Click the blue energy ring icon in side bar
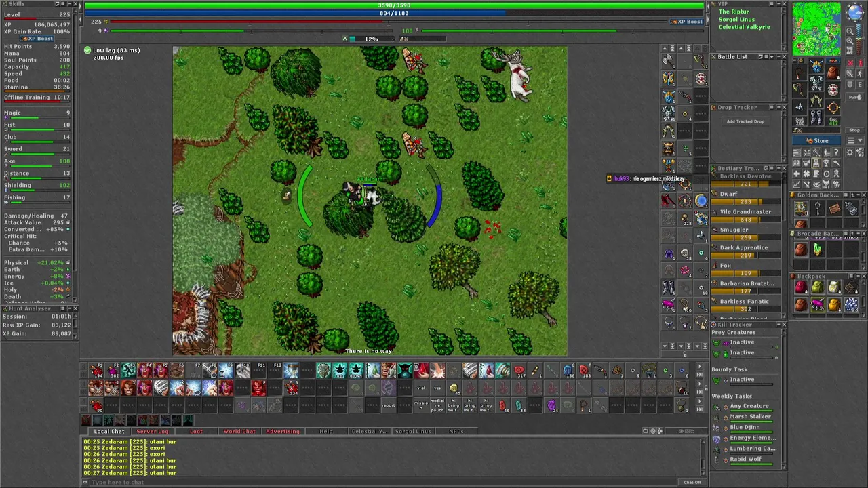868x488 pixels. point(701,199)
